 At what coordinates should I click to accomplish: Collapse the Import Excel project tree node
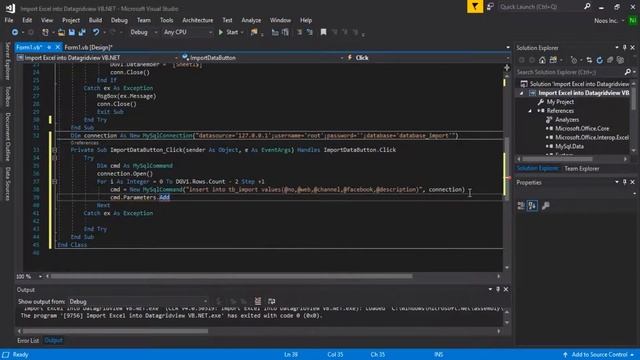(521, 93)
